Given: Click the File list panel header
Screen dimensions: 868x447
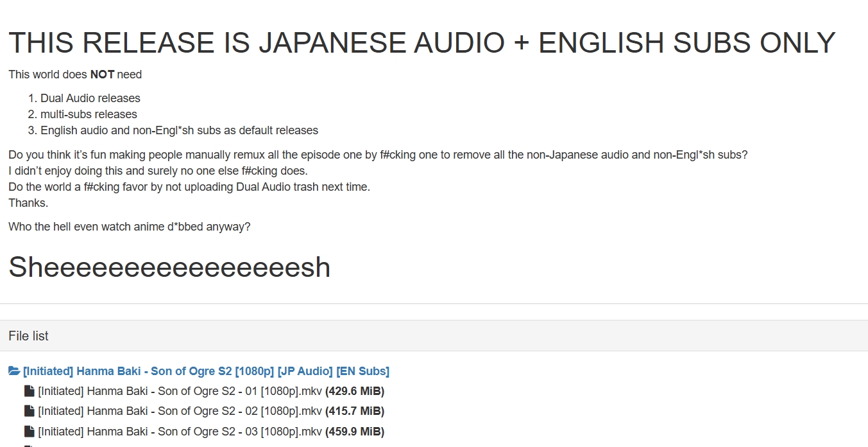Looking at the screenshot, I should [434, 336].
